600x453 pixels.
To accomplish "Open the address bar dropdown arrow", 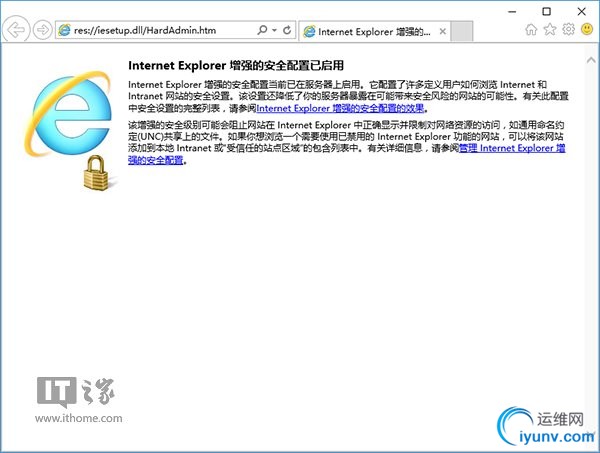I will [x=274, y=30].
